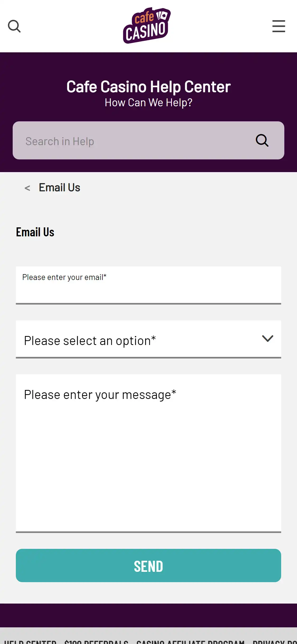Focus the 'Search in Help' field
This screenshot has width=297, height=644.
132,141
